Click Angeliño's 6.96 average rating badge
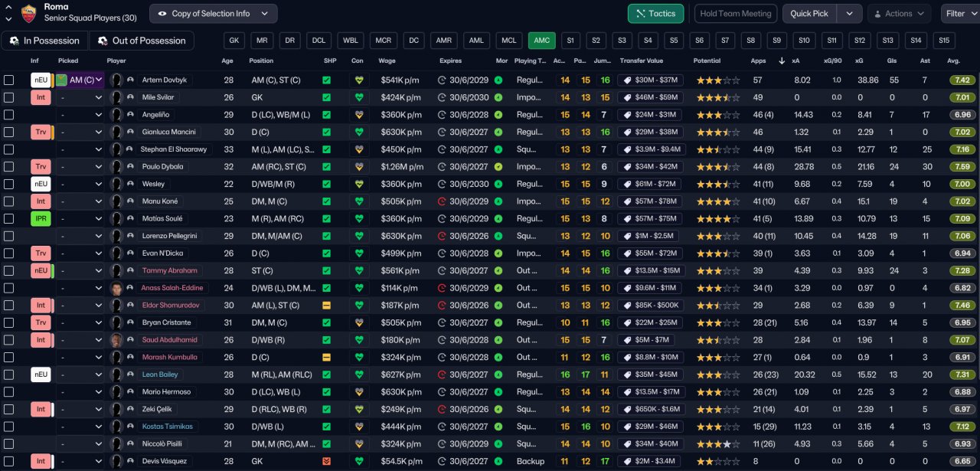This screenshot has height=471, width=980. (963, 114)
